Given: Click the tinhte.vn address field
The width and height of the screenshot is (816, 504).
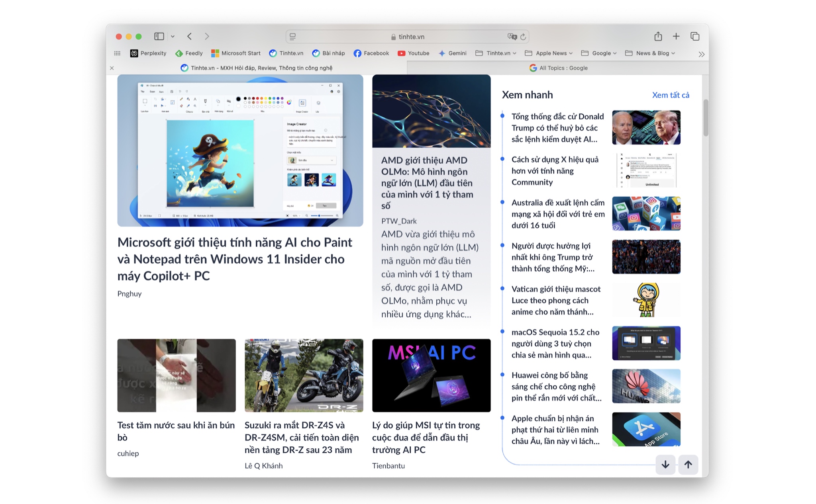Looking at the screenshot, I should (x=407, y=37).
